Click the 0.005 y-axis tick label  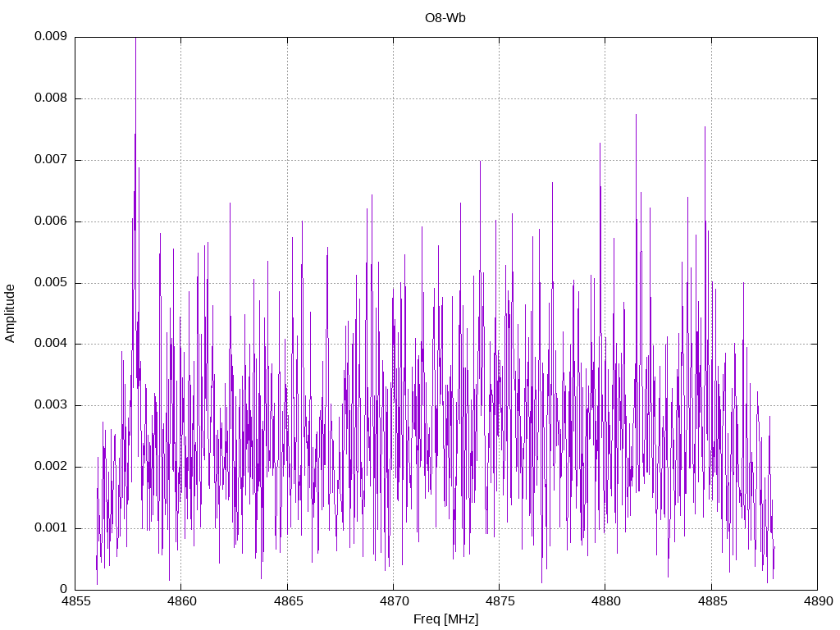pyautogui.click(x=51, y=282)
